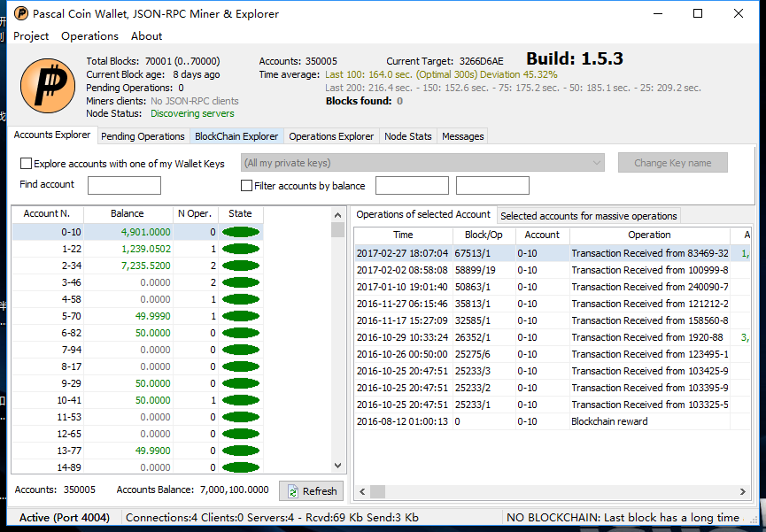The width and height of the screenshot is (766, 532).
Task: Click the Refresh button
Action: (x=312, y=491)
